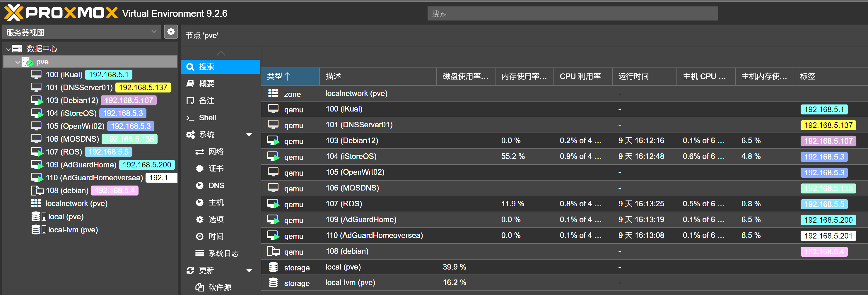
Task: Open the 系统 menu item
Action: tap(221, 135)
